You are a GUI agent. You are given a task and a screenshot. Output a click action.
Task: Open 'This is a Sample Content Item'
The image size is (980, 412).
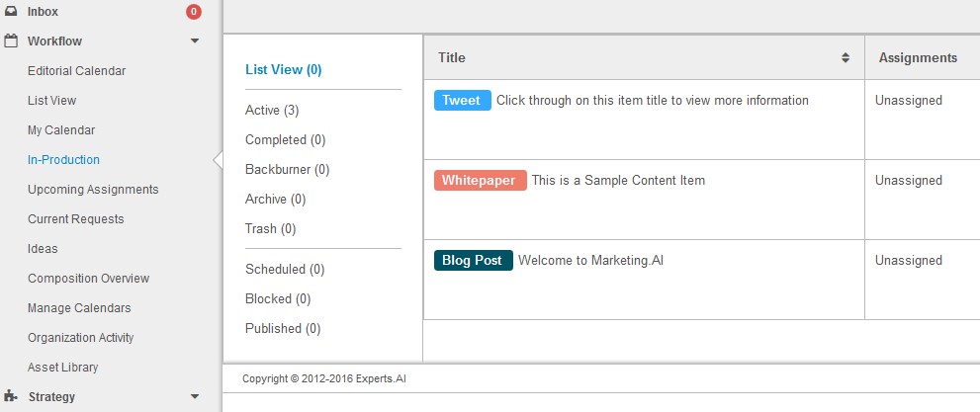[618, 181]
